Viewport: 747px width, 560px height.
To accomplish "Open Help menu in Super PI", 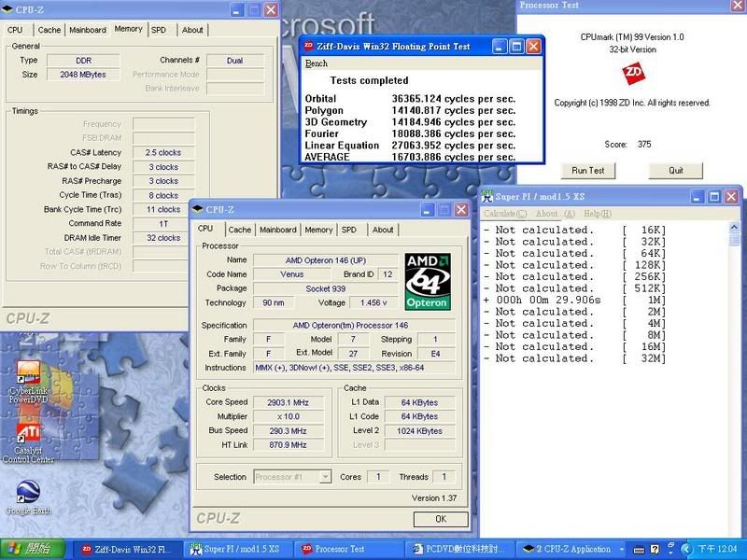I will click(598, 214).
